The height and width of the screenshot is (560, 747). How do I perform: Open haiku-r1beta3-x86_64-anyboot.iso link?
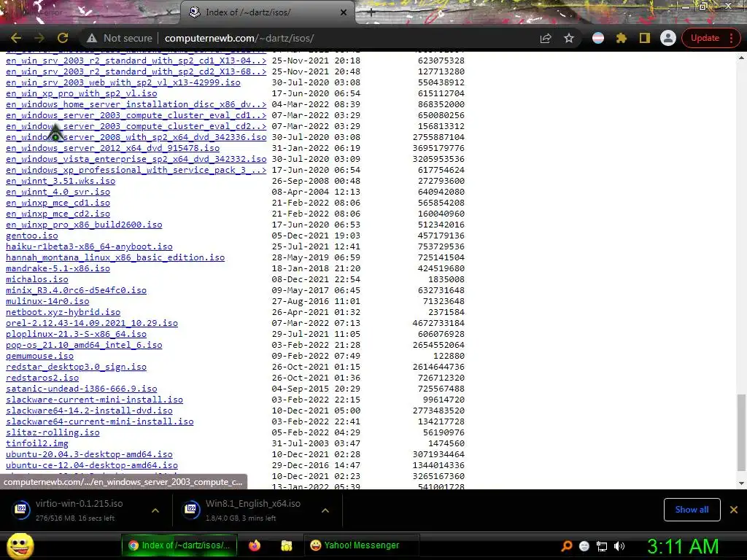[89, 246]
